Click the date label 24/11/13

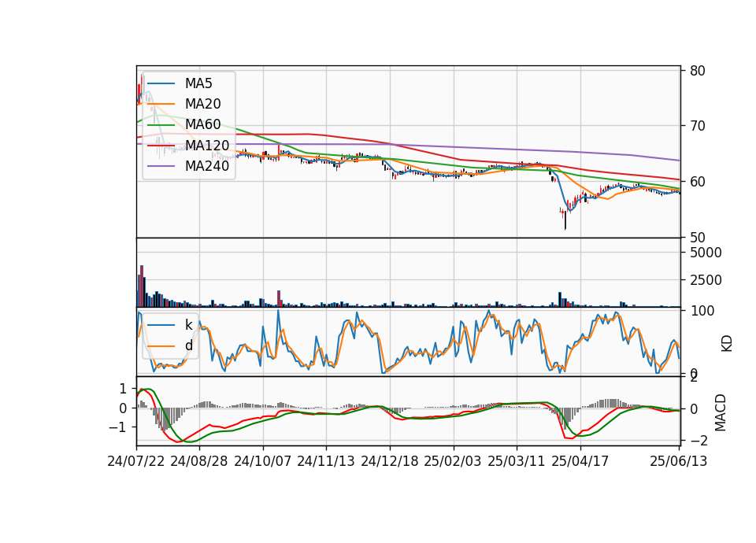[x=326, y=461]
